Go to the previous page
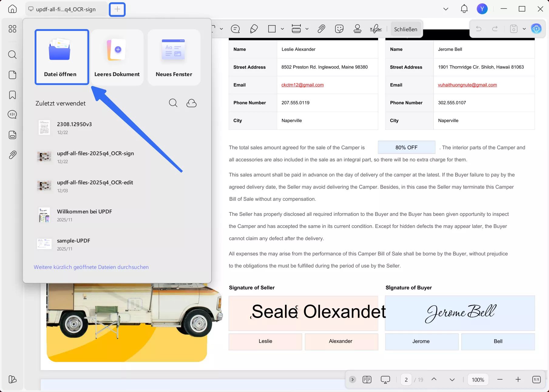This screenshot has height=392, width=549. 434,379
